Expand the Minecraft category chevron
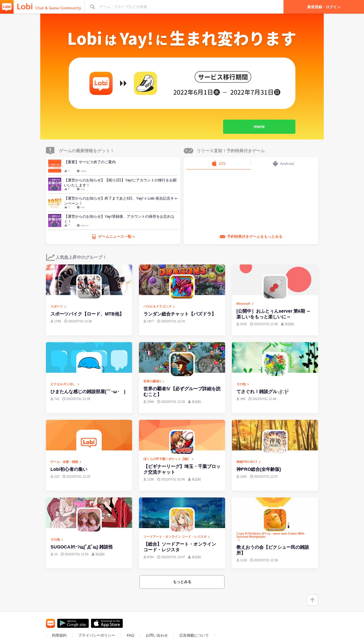 tap(253, 304)
